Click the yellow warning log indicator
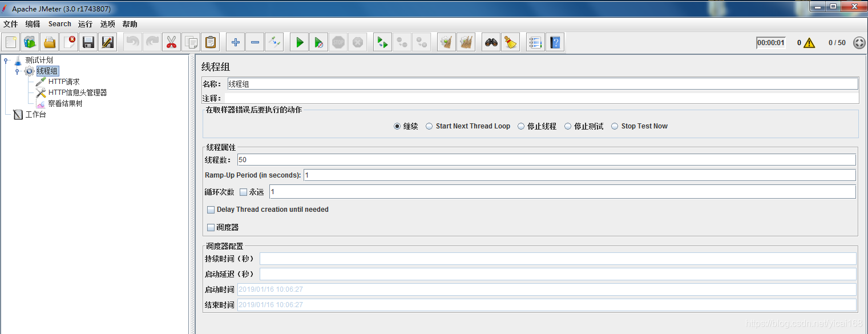The width and height of the screenshot is (868, 334). click(809, 43)
